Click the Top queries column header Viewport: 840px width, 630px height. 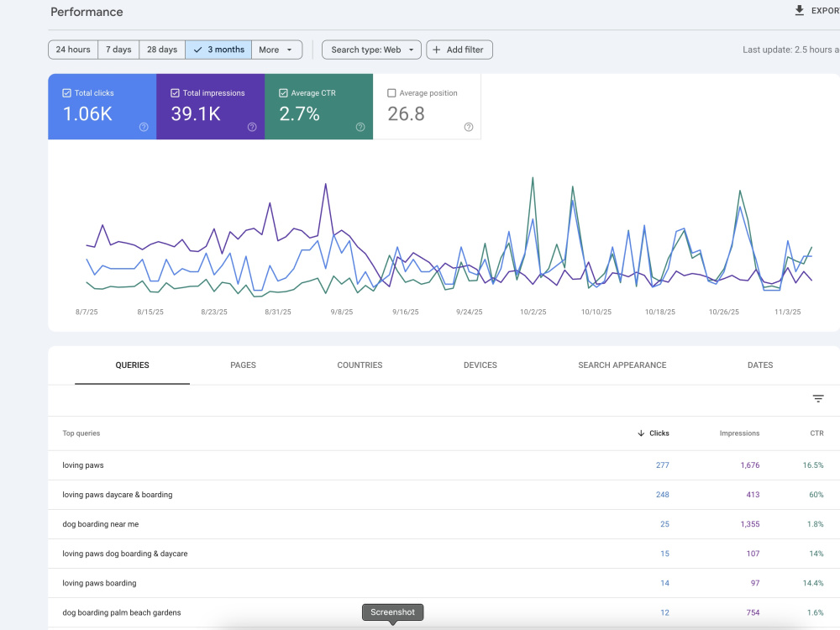81,433
